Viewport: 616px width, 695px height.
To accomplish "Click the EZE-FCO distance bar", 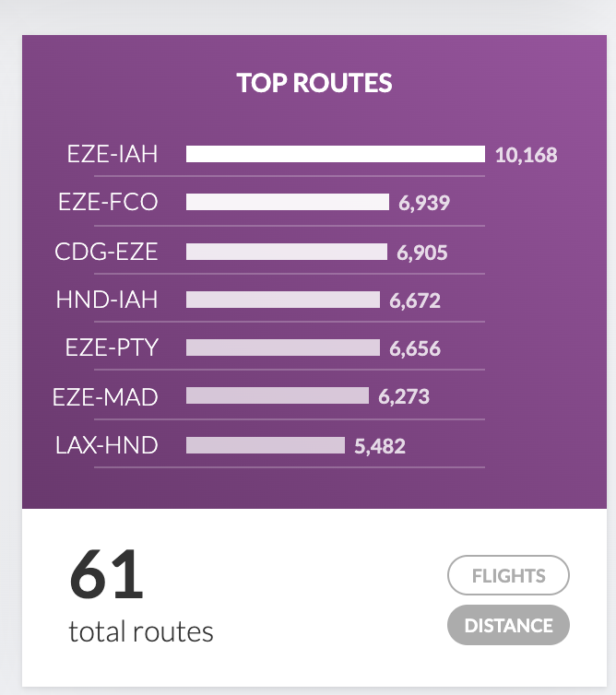I will click(x=288, y=202).
